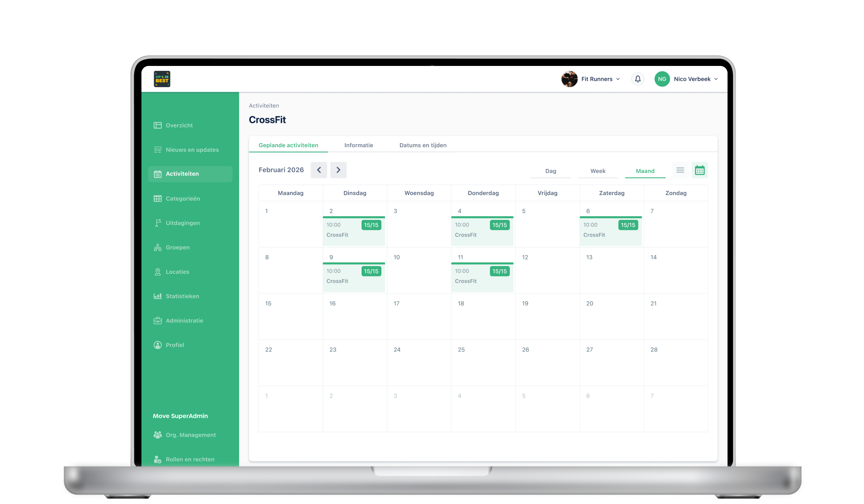This screenshot has height=504, width=864.
Task: Click the Op Je Best logo
Action: click(x=162, y=79)
